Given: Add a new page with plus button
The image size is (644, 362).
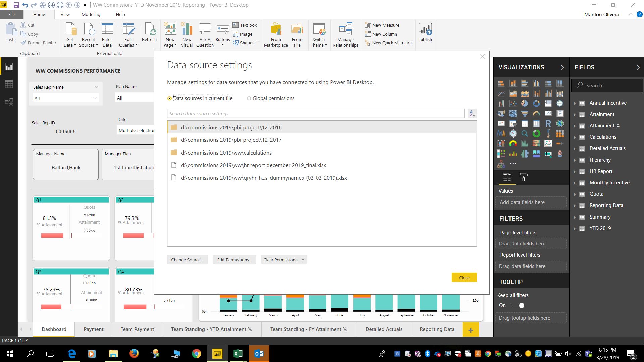Looking at the screenshot, I should 471,330.
